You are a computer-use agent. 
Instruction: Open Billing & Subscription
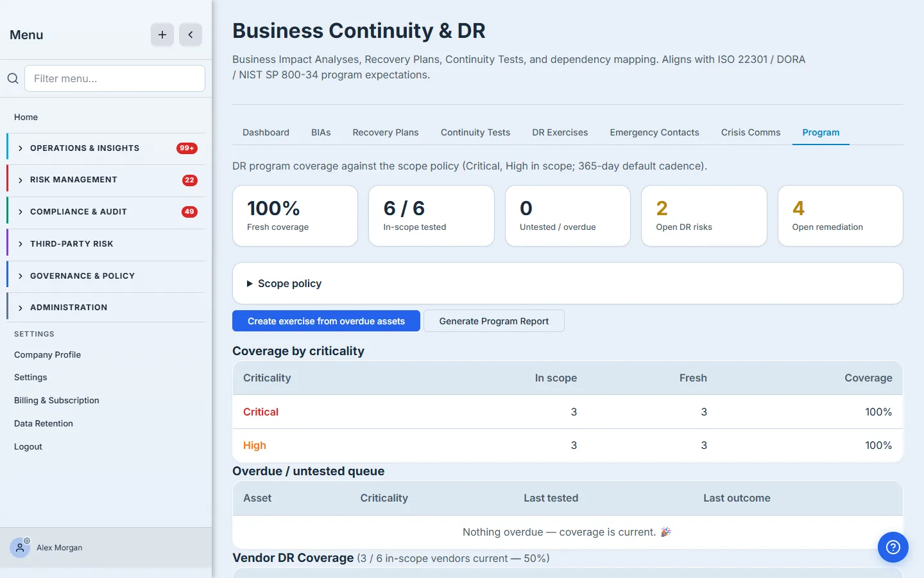point(56,400)
